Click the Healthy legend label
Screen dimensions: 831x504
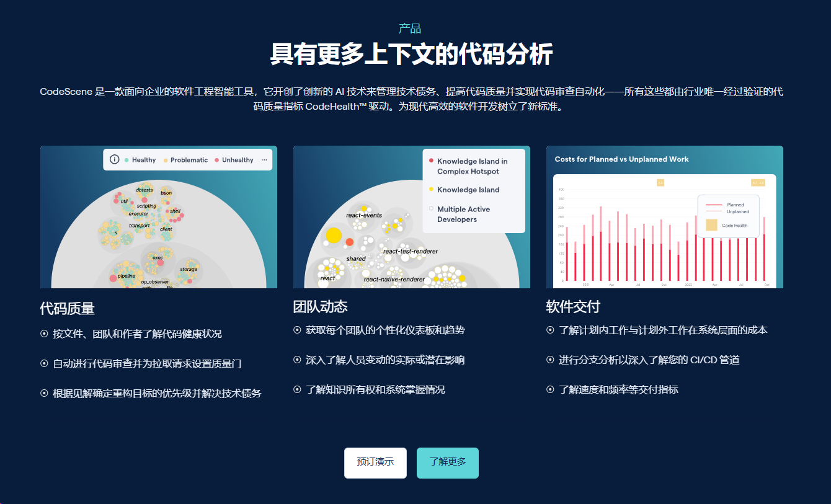click(144, 160)
